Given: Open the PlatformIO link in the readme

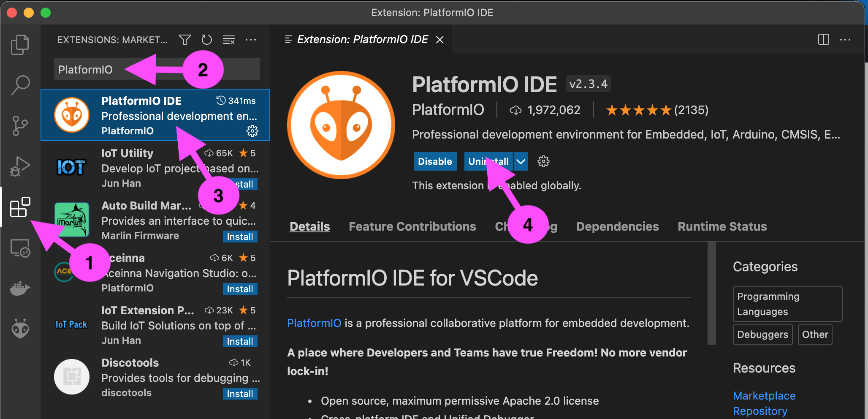Looking at the screenshot, I should (314, 323).
